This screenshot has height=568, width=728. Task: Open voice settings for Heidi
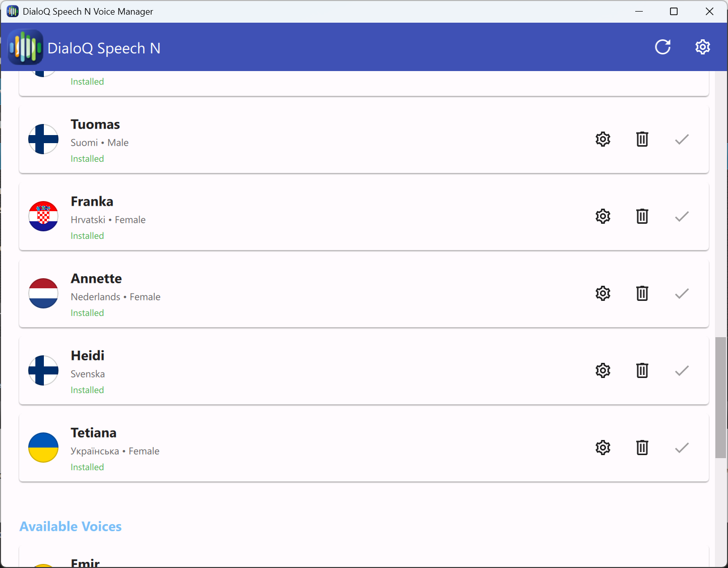click(603, 370)
